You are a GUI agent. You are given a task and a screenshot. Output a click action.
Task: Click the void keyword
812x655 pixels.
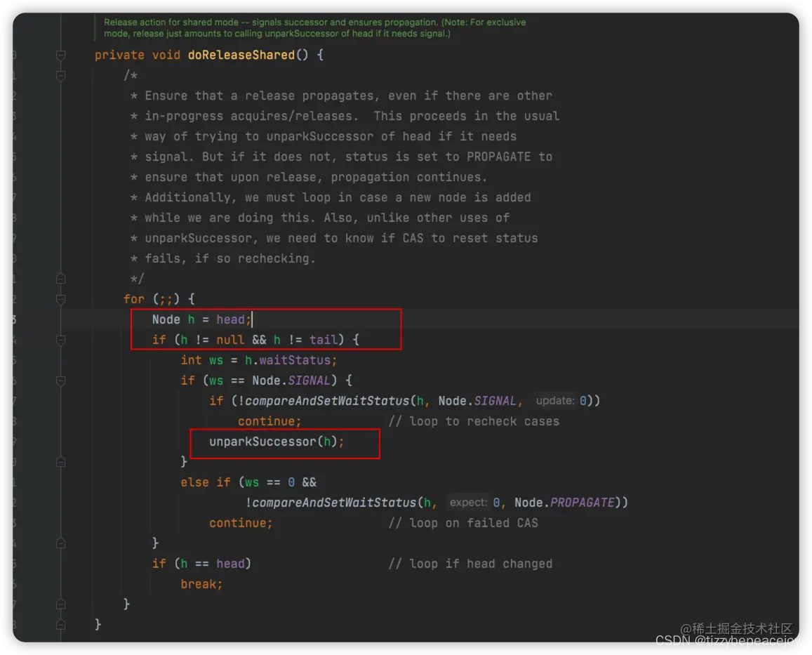[x=166, y=55]
